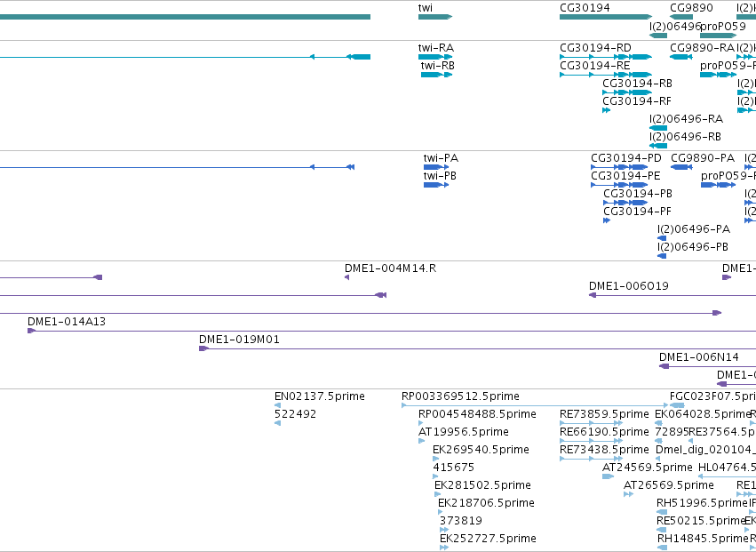756x552 pixels.
Task: Click the twi gene glyph
Action: tap(435, 17)
